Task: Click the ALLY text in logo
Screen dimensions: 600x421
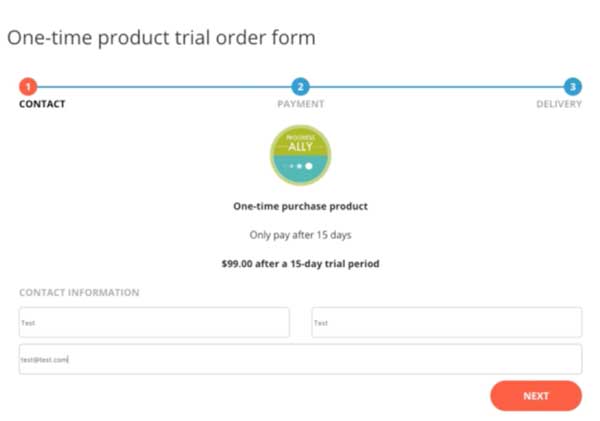Action: (300, 147)
